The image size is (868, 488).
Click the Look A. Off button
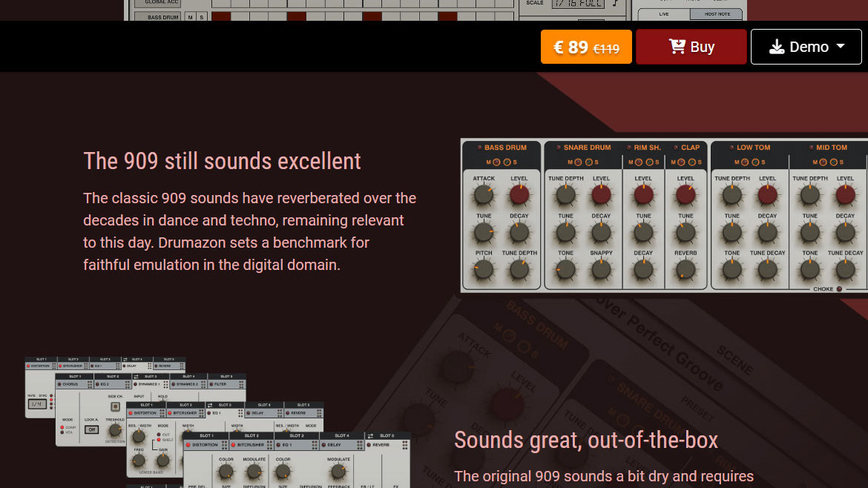point(91,429)
